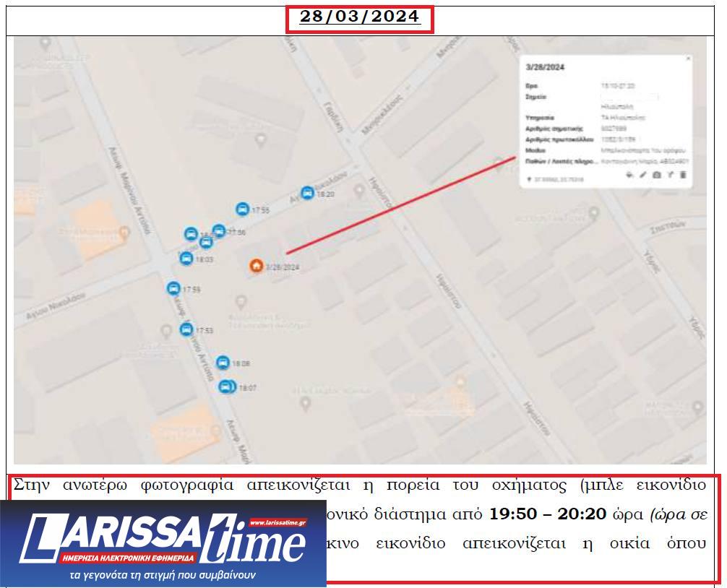Image resolution: width=727 pixels, height=588 pixels.
Task: Close the 3/28/2024 info popup
Action: pyautogui.click(x=687, y=59)
